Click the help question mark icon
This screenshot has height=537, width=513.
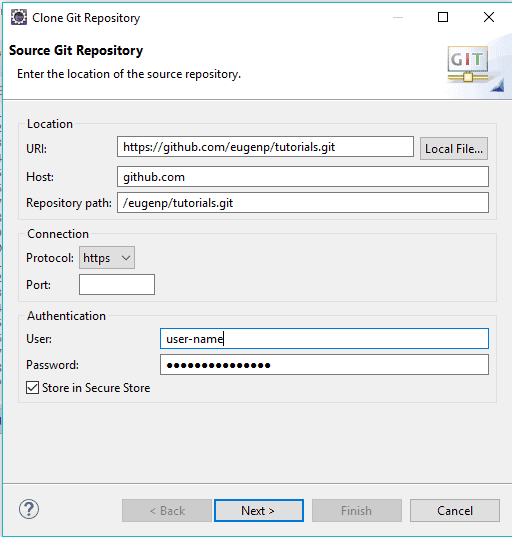pos(29,509)
